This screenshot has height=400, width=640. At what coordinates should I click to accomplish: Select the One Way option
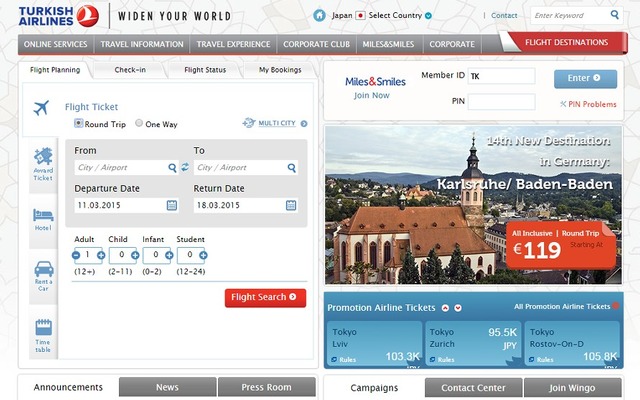(139, 122)
